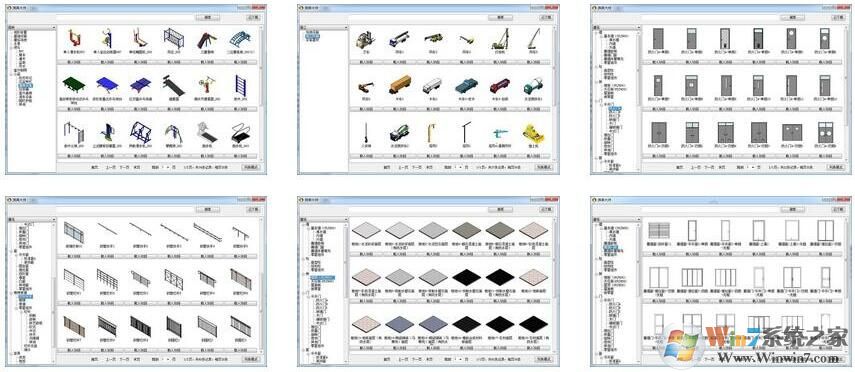The width and height of the screenshot is (855, 372).
Task: Select the forklift model thumbnail
Action: click(x=365, y=40)
